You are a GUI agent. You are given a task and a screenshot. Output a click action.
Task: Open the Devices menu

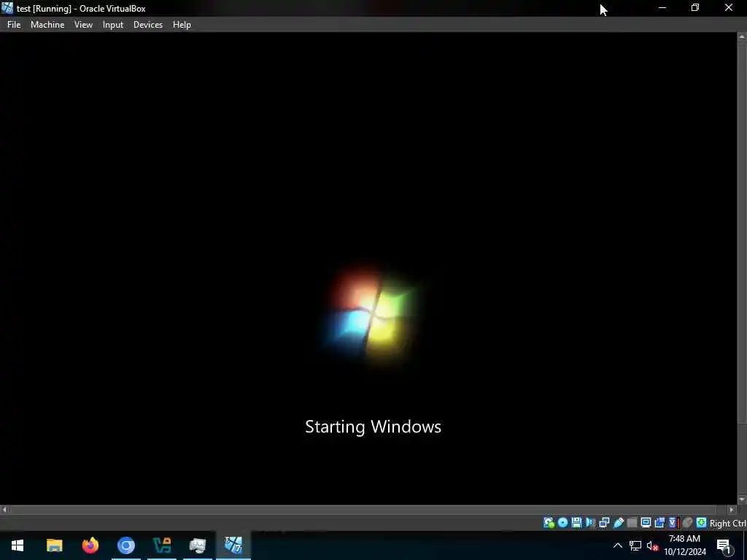point(147,25)
